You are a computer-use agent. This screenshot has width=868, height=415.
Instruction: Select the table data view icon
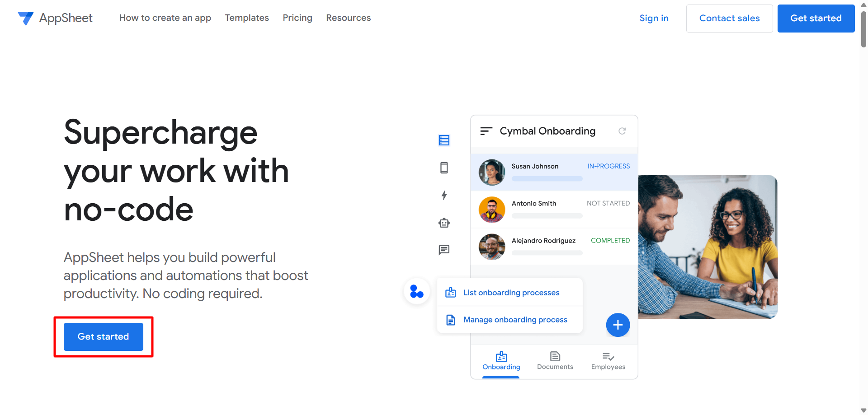[x=444, y=140]
